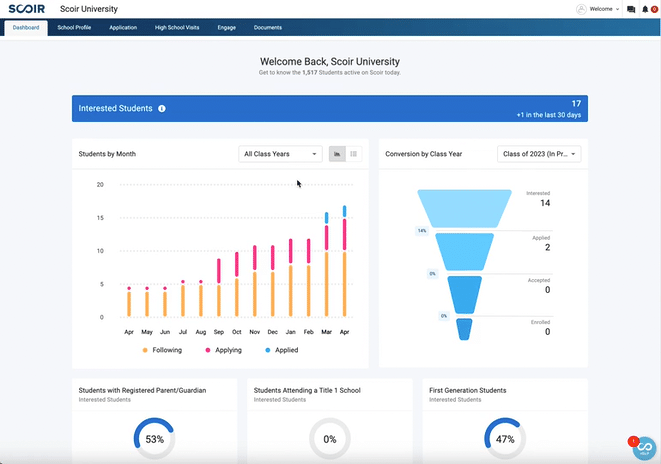Click the Enrolled funnel segment

pyautogui.click(x=465, y=330)
